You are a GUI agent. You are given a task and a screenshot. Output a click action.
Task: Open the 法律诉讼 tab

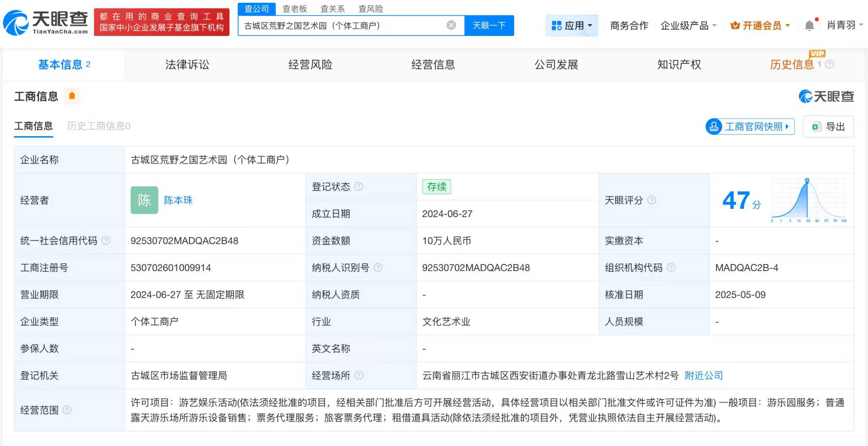tap(187, 64)
